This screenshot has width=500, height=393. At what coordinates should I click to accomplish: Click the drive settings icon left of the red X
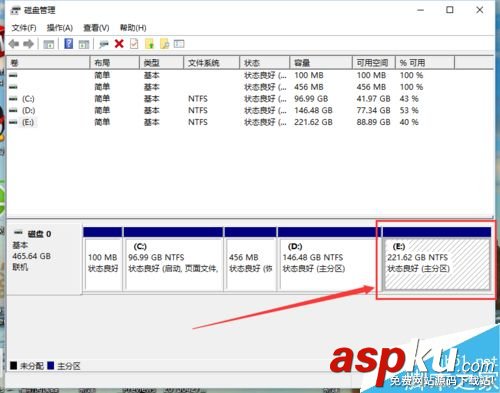tap(104, 44)
